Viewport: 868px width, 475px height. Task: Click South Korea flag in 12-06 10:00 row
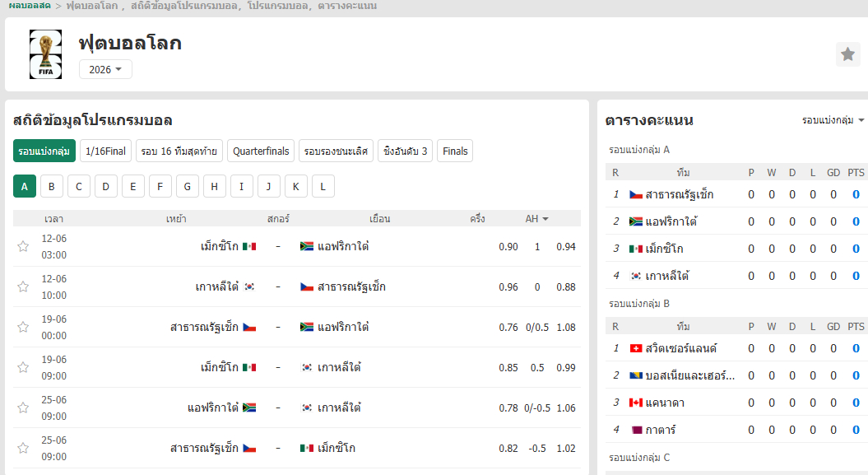[x=249, y=286]
